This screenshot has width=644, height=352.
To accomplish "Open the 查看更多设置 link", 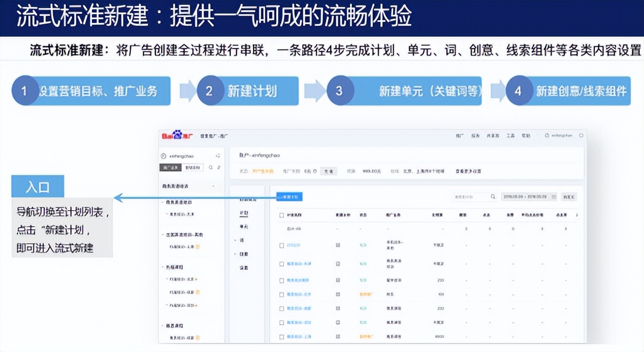I will [468, 171].
